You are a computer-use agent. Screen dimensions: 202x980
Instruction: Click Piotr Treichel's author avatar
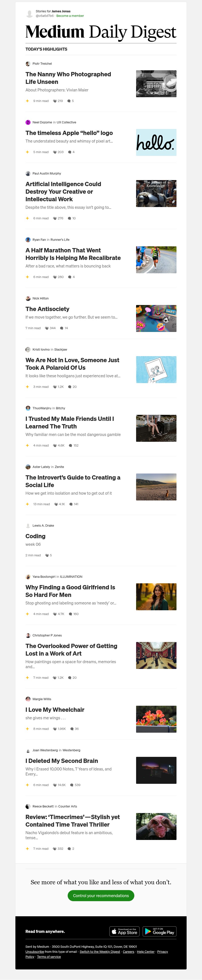coord(28,63)
